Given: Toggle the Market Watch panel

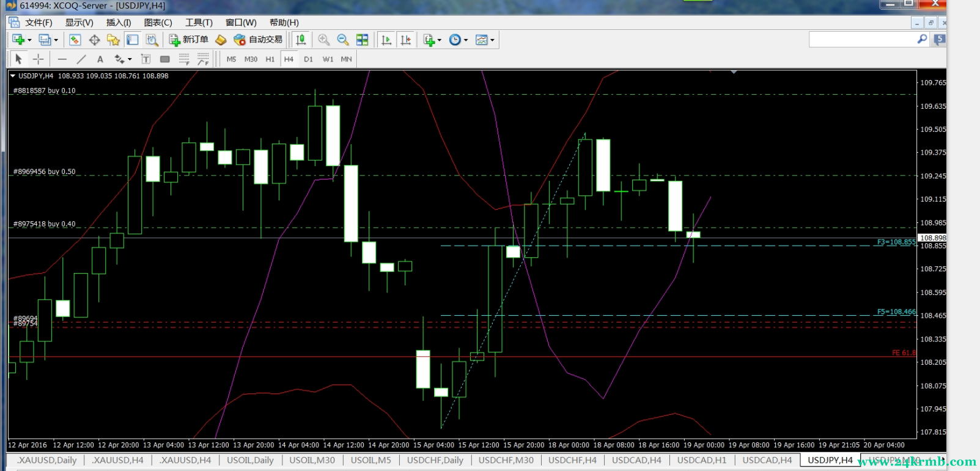Looking at the screenshot, I should [x=75, y=40].
